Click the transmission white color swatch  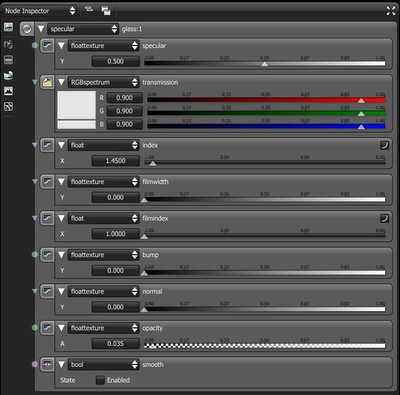(77, 105)
